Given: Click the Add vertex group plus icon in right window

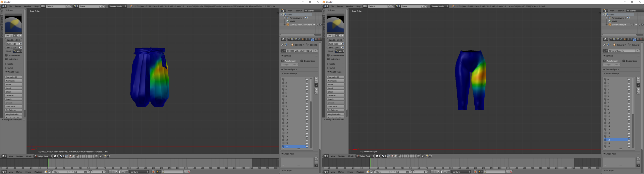Looking at the screenshot, I should tap(638, 79).
